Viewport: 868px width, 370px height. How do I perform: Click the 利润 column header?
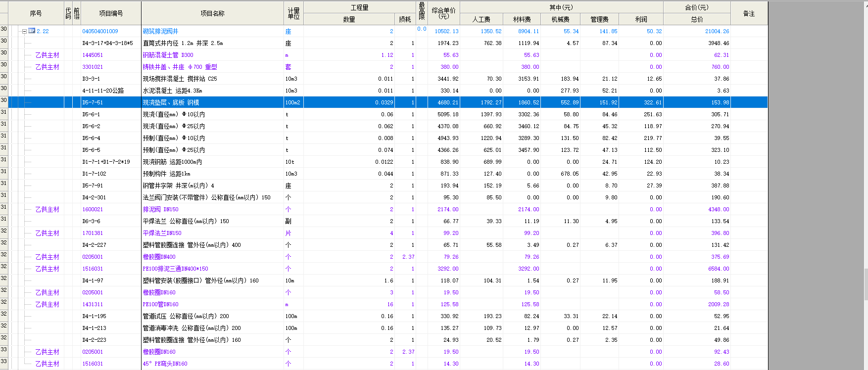[x=641, y=19]
